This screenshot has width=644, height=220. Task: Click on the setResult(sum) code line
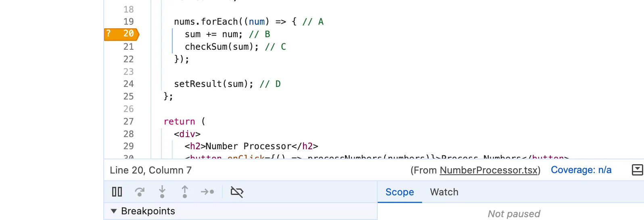[227, 84]
